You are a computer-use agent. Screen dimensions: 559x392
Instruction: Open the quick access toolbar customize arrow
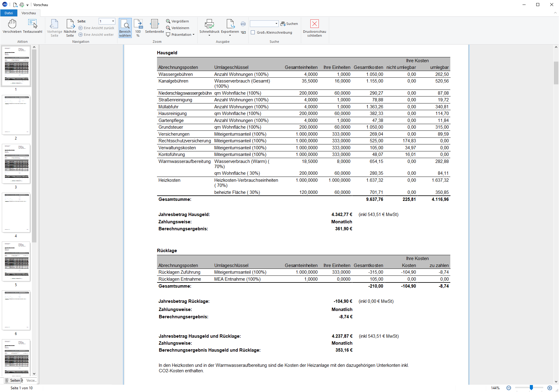tap(27, 5)
